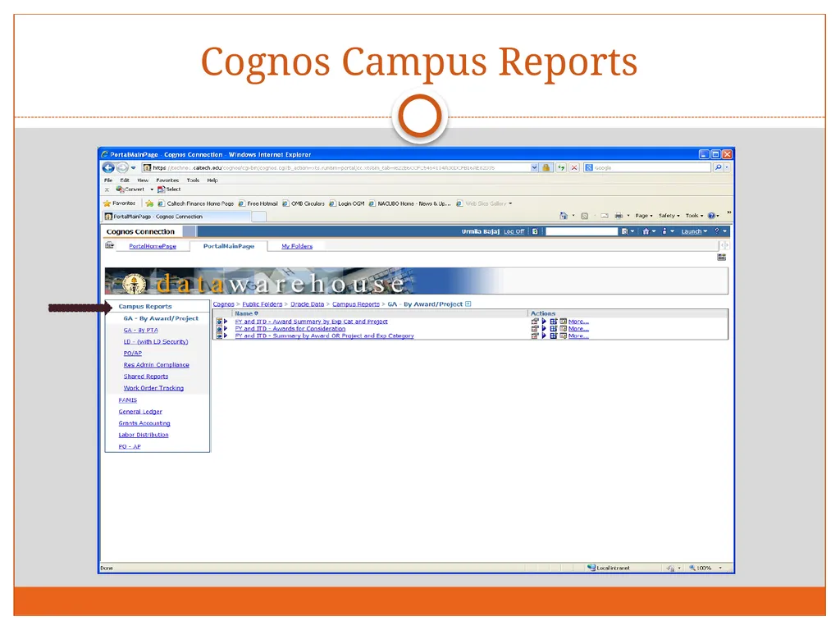840x630 pixels.
Task: Click the browser Forward arrow button
Action: point(122,167)
